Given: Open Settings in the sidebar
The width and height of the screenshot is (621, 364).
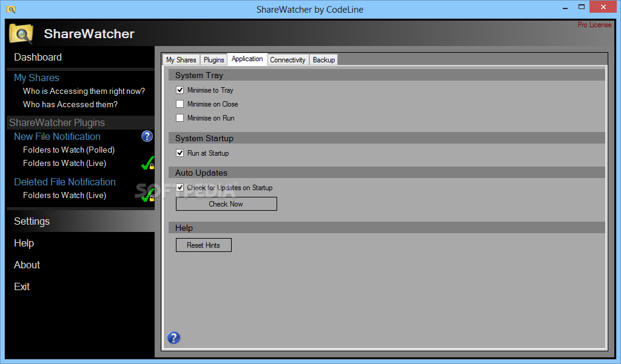Looking at the screenshot, I should (32, 221).
